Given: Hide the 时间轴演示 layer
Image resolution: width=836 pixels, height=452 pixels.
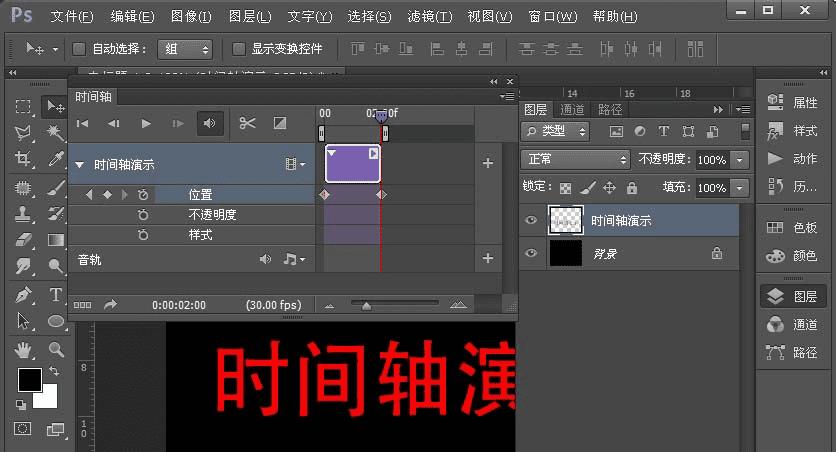Looking at the screenshot, I should 531,220.
